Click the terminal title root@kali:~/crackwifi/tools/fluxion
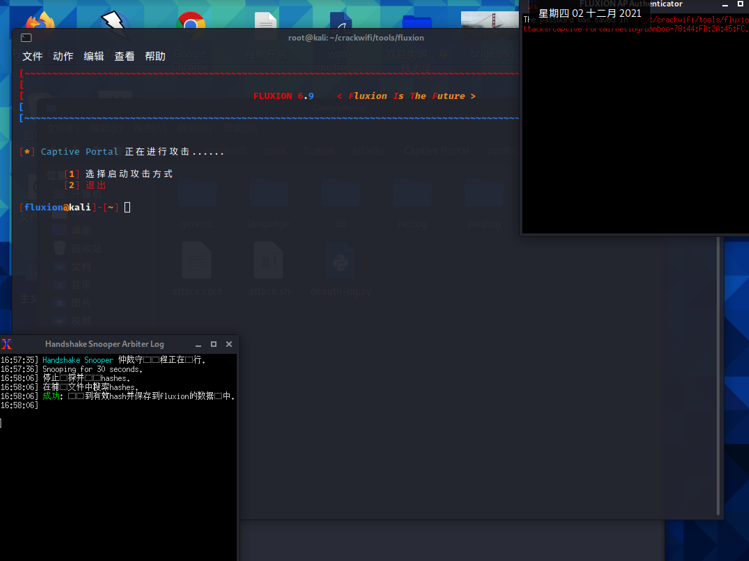The image size is (749, 561). (x=356, y=38)
